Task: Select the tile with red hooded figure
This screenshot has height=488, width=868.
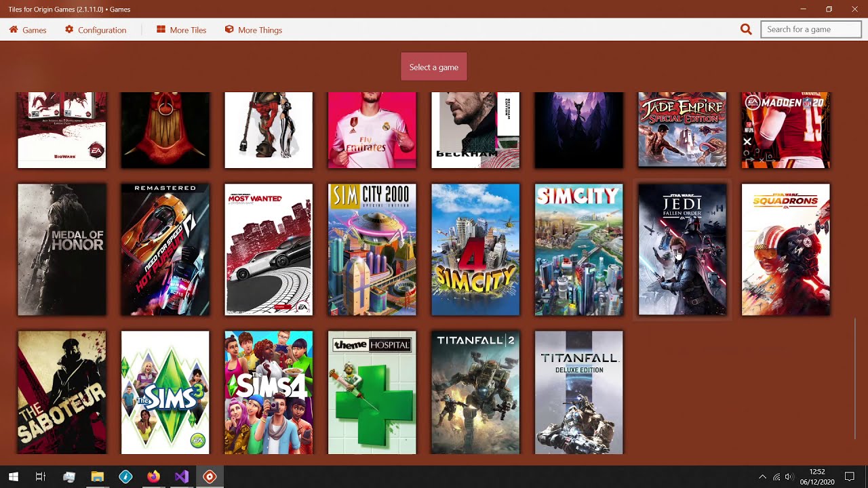Action: [165, 130]
